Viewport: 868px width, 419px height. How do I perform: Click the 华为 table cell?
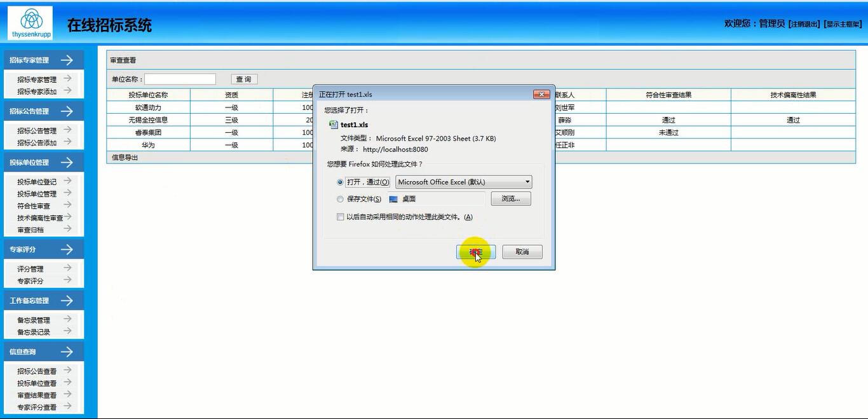(148, 145)
